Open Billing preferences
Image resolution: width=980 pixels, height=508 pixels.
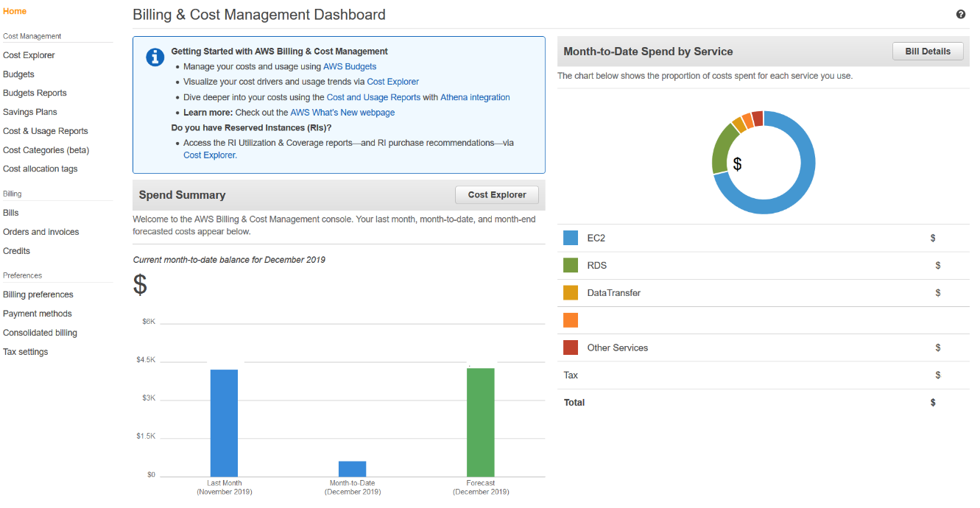[38, 294]
